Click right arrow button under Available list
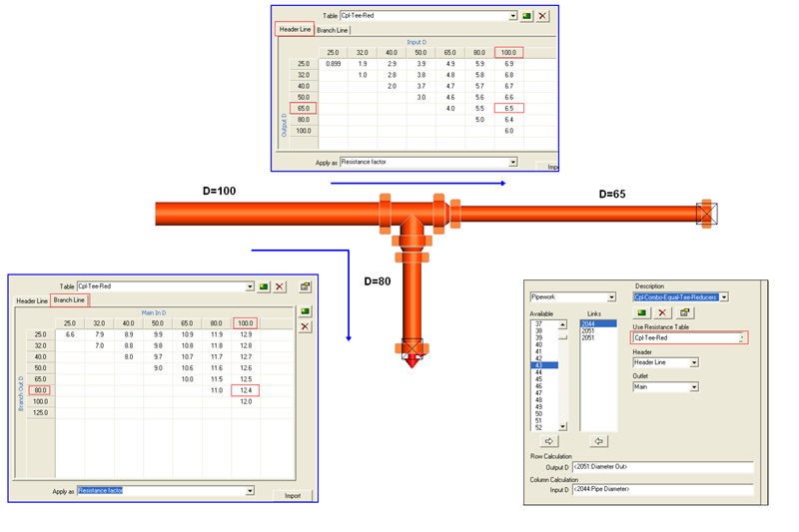 click(548, 441)
